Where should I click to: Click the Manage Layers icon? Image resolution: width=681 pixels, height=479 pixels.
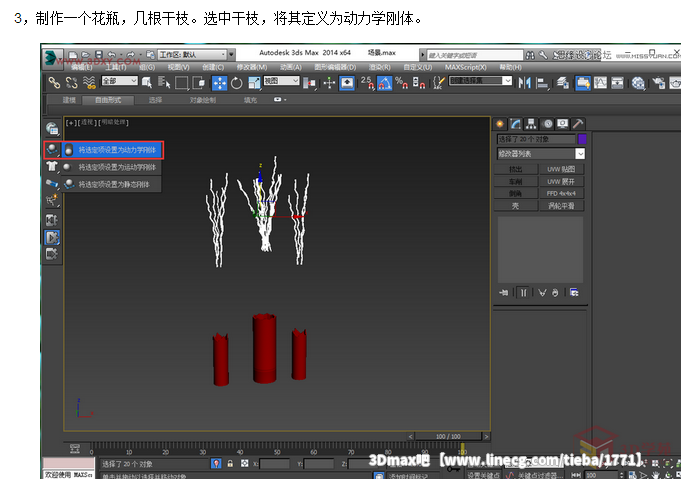point(563,83)
